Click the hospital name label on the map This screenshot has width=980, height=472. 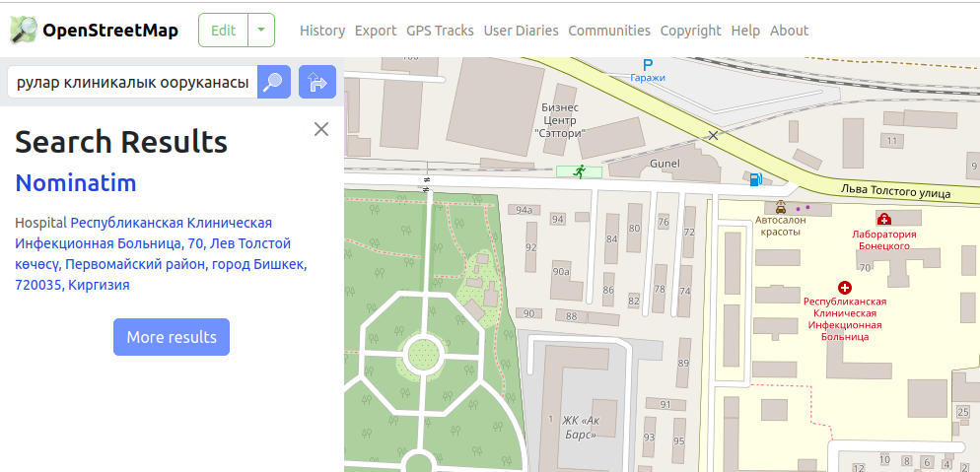tap(845, 319)
